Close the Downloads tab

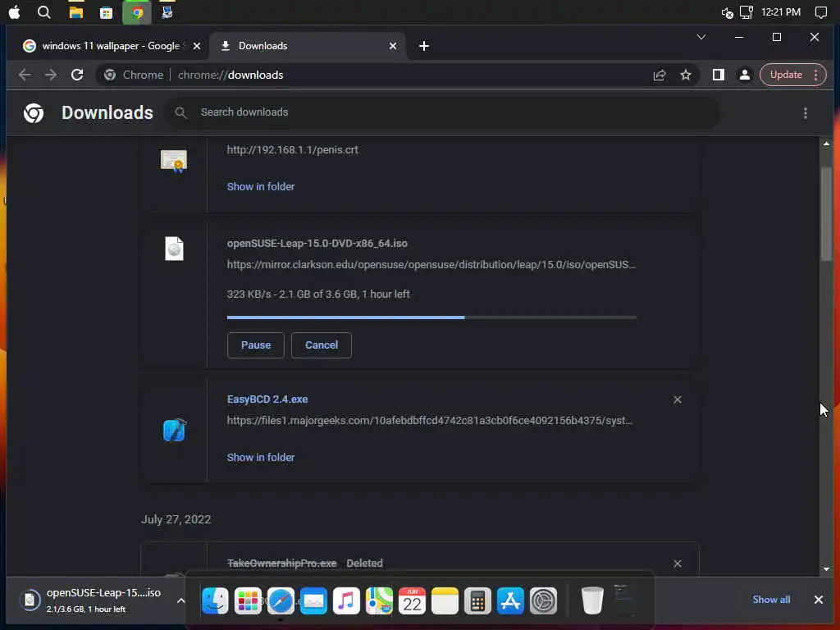[393, 46]
